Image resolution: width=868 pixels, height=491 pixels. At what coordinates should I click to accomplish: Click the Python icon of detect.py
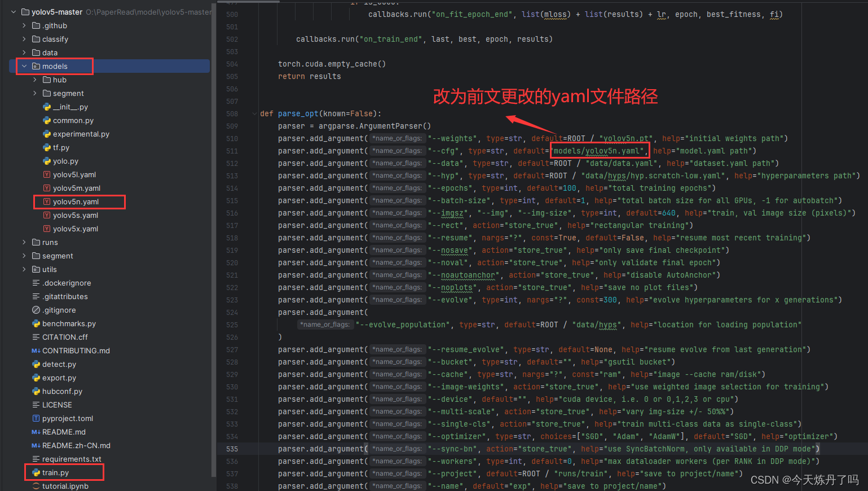point(36,364)
